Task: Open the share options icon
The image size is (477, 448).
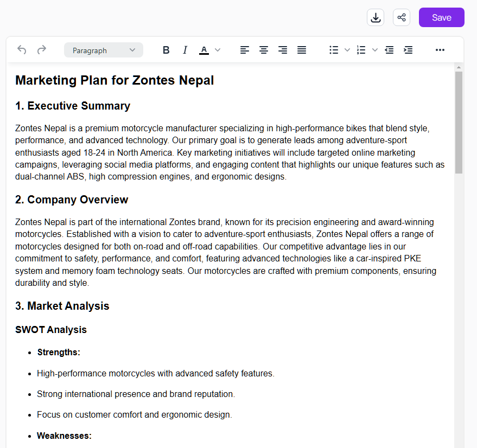Action: point(402,17)
